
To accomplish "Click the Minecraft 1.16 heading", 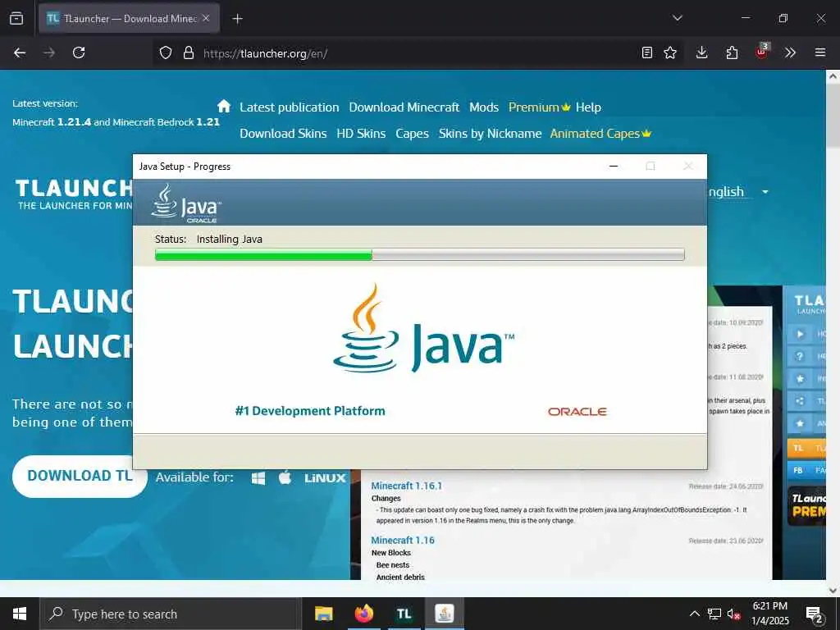I will (403, 540).
